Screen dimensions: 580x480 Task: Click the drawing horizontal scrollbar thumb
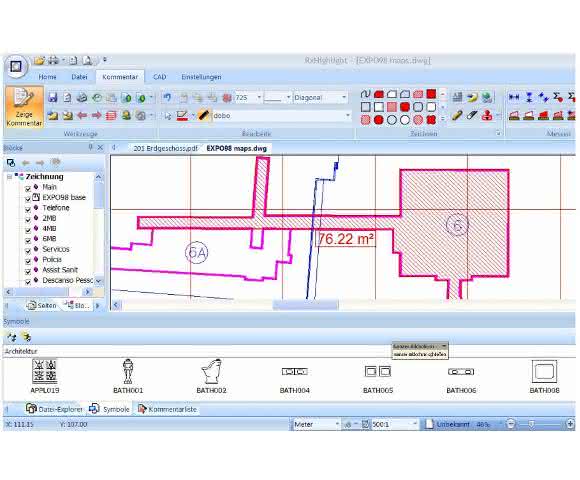(x=306, y=305)
